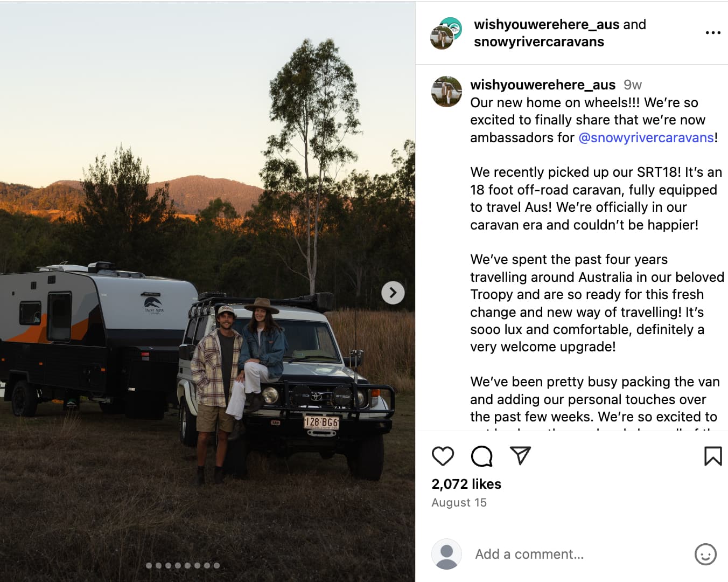This screenshot has height=582, width=728.
Task: Click the wishyouwerehere_aus profile picture beside the caption
Action: click(446, 92)
